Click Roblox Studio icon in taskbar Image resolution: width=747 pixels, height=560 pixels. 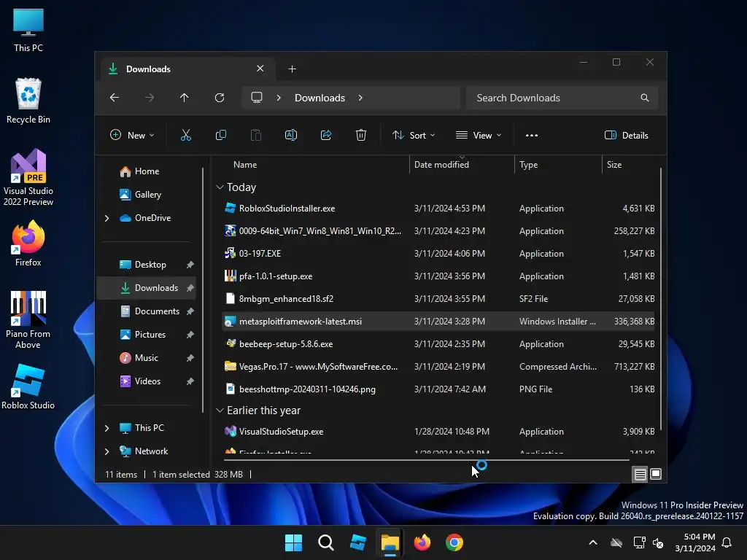click(357, 542)
